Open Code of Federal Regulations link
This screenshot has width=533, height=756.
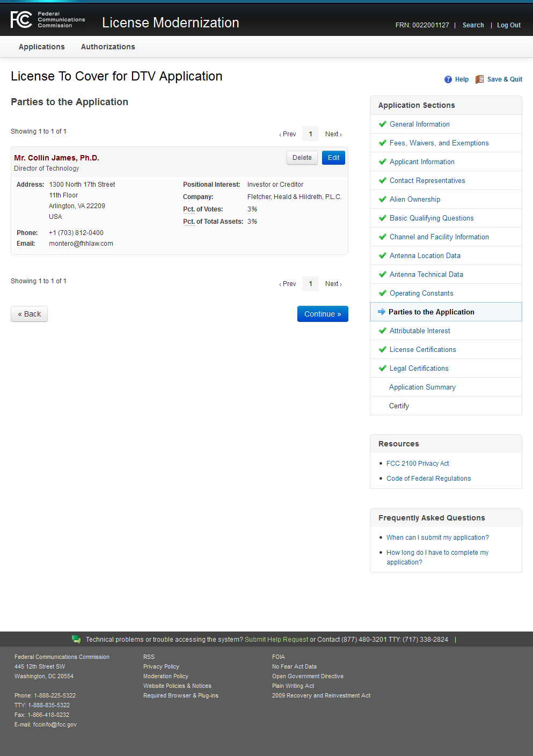coord(428,478)
